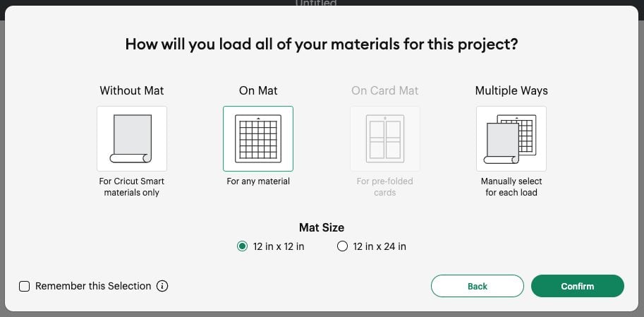Pick the Multiple Ways stacked mats icon
This screenshot has height=317, width=644.
[x=511, y=138]
